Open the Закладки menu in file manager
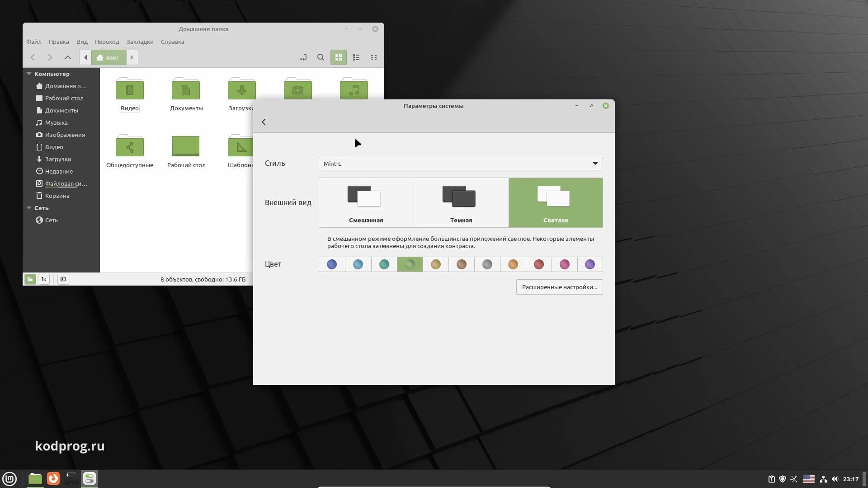The width and height of the screenshot is (868, 488). tap(140, 42)
